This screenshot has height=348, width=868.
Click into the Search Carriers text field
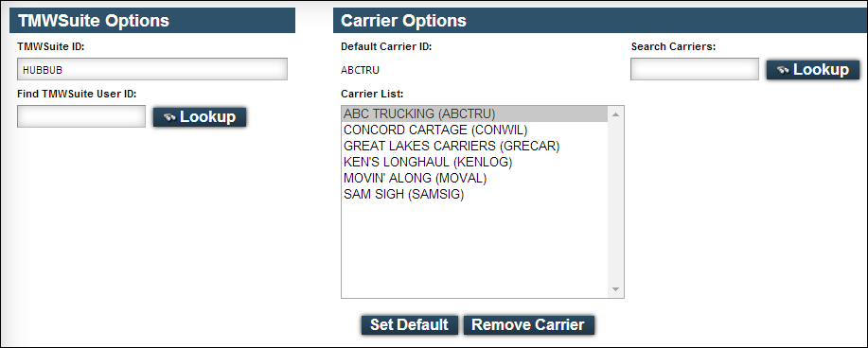695,69
